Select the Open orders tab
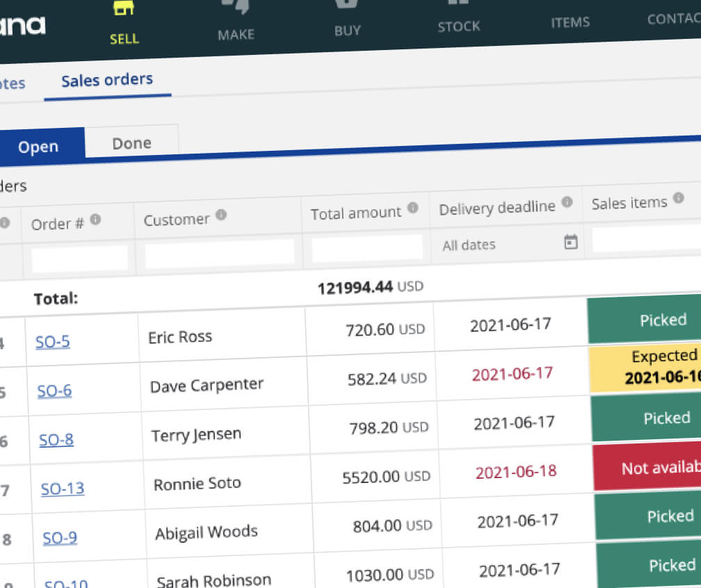 click(x=38, y=147)
